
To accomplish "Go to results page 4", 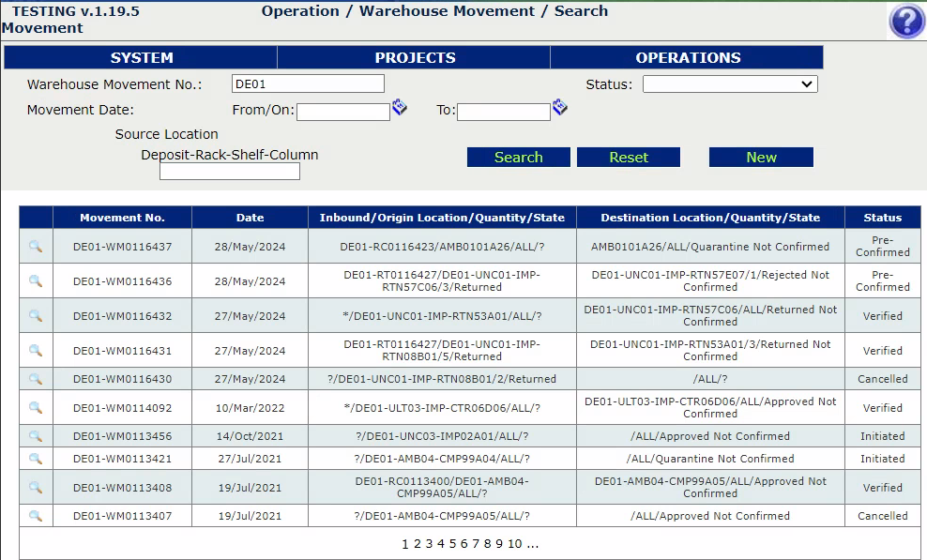I will click(x=440, y=543).
